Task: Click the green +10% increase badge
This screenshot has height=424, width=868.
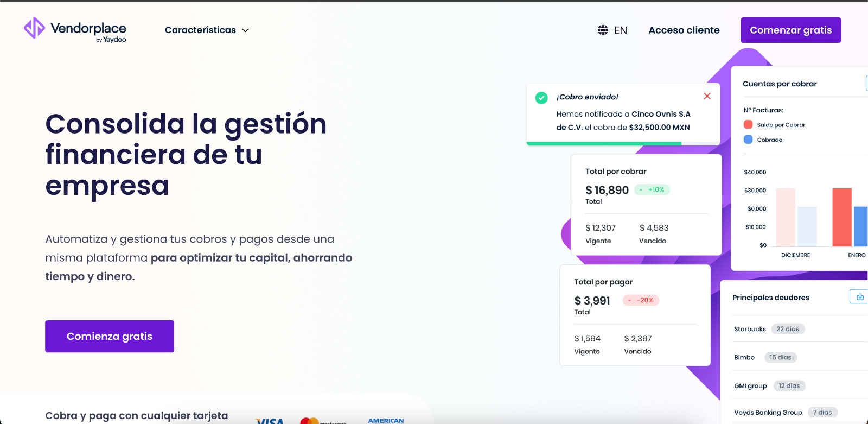Action: click(652, 190)
